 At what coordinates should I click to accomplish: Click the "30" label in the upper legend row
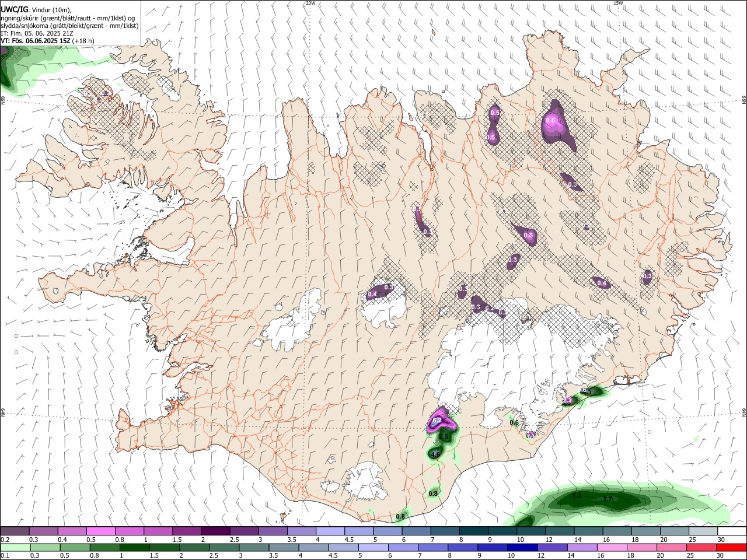tap(721, 540)
